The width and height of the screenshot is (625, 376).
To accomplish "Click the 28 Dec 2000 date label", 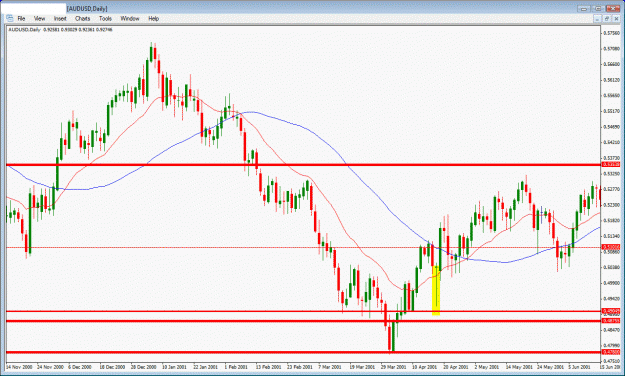I will [143, 367].
